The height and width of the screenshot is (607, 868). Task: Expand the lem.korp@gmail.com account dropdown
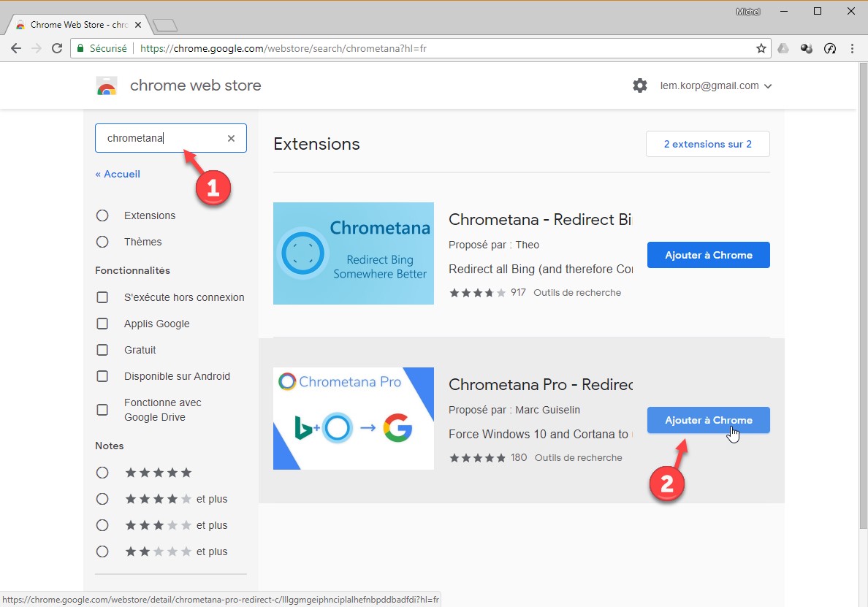[716, 85]
